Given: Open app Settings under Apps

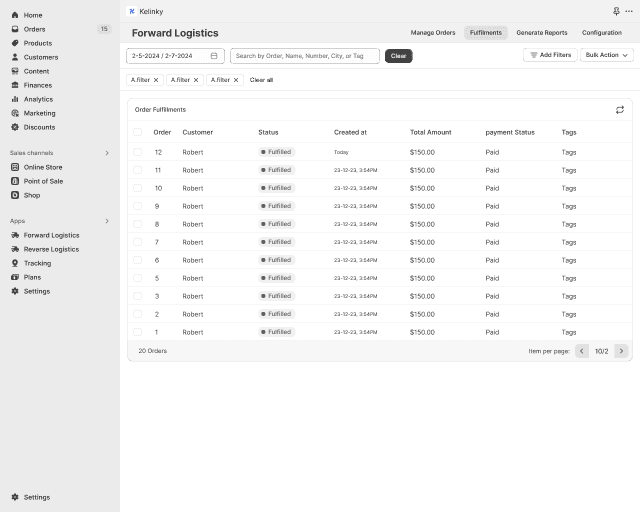Looking at the screenshot, I should point(36,291).
